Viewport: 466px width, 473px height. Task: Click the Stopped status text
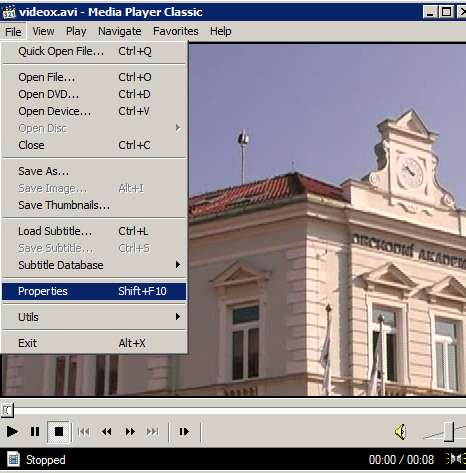coord(46,460)
